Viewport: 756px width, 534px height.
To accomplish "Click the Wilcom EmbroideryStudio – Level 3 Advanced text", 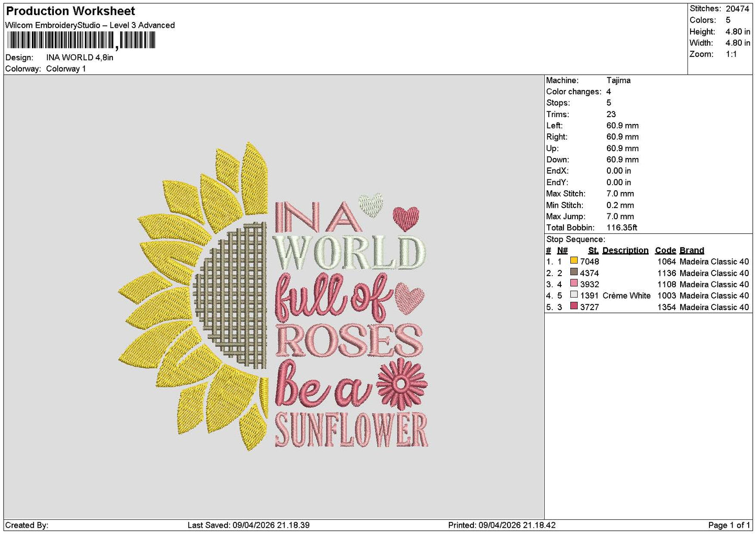I will coord(90,25).
